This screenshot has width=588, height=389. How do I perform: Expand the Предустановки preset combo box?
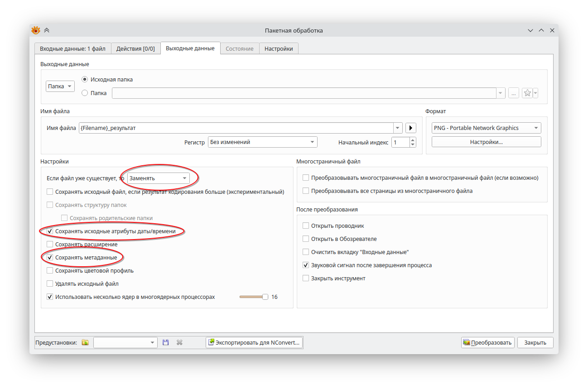(125, 343)
